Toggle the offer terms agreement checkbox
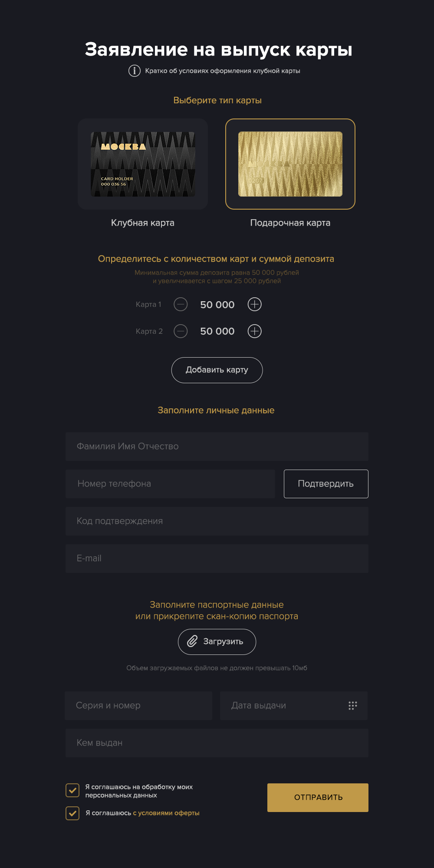Screen dimensions: 434x868 point(72,813)
